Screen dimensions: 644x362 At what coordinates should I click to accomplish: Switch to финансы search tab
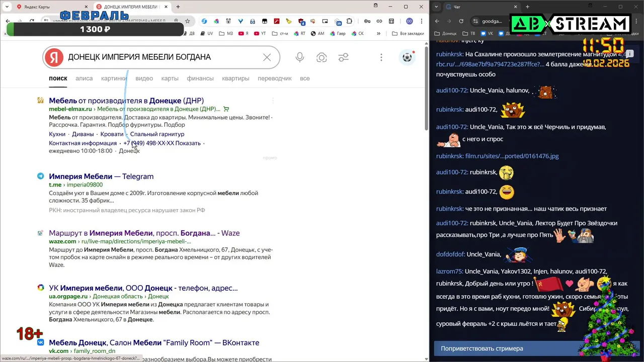pyautogui.click(x=200, y=78)
